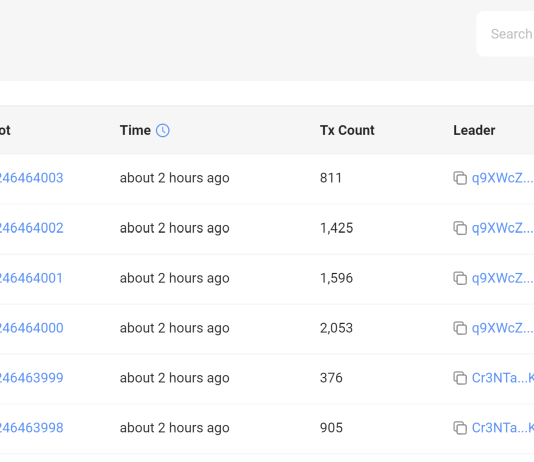The width and height of the screenshot is (534, 462).
Task: Open block slot ending 46464002
Action: 31,228
